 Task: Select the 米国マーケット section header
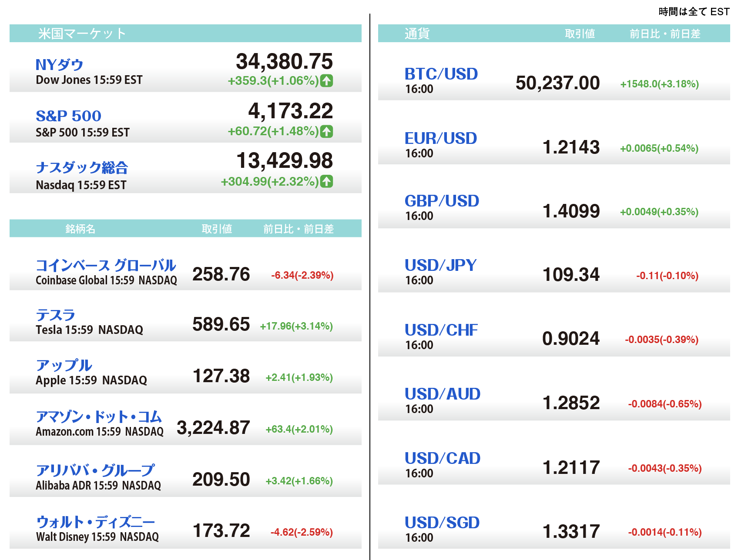82,33
